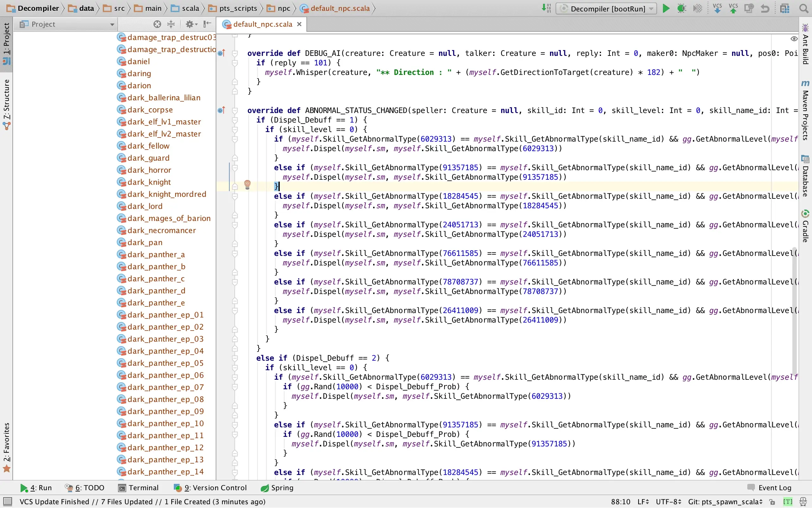Click cursor position 88:10 in status bar
The height and width of the screenshot is (508, 812).
[620, 502]
